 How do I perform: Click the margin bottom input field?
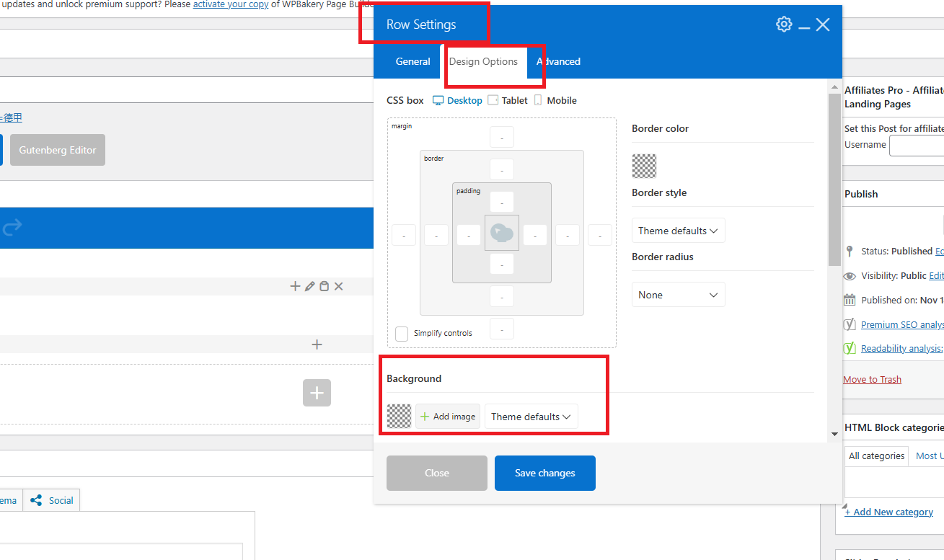click(502, 329)
